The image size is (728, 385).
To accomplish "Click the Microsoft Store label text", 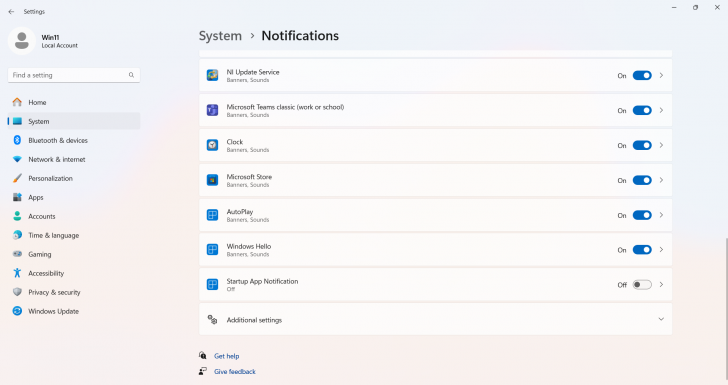I will pos(249,176).
